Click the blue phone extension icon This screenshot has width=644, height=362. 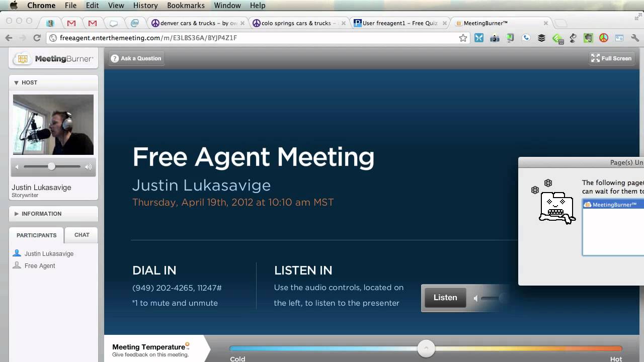(x=526, y=38)
